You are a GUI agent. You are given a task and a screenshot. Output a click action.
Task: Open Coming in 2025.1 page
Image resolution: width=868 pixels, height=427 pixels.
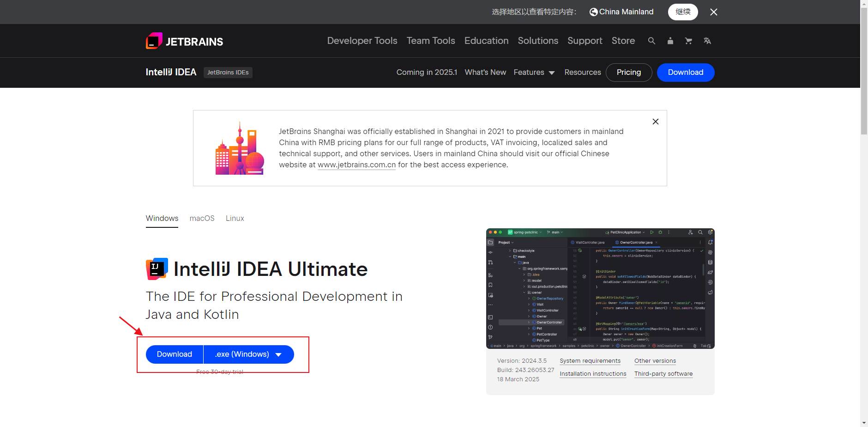tap(427, 73)
